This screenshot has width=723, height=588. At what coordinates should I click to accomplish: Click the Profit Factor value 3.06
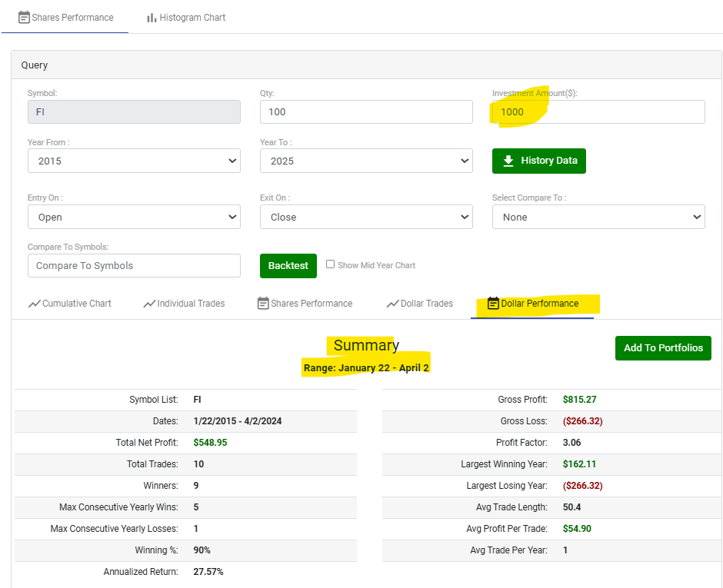[571, 443]
